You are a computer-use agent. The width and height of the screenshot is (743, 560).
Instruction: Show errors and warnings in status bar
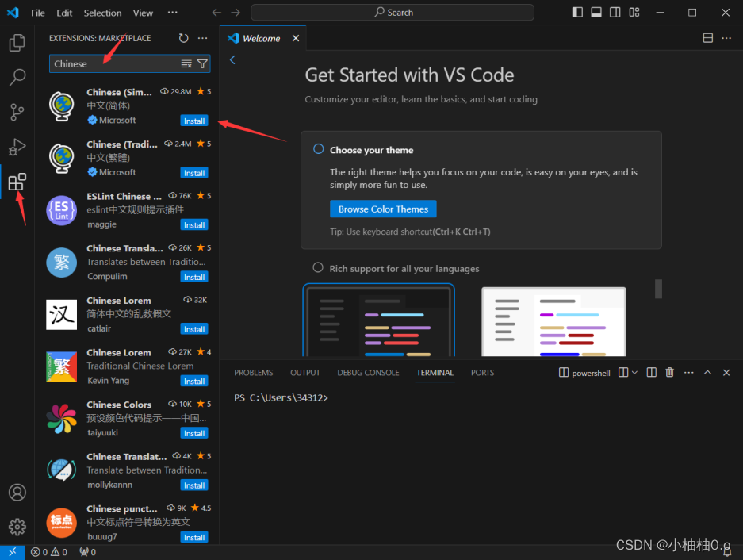pyautogui.click(x=49, y=552)
